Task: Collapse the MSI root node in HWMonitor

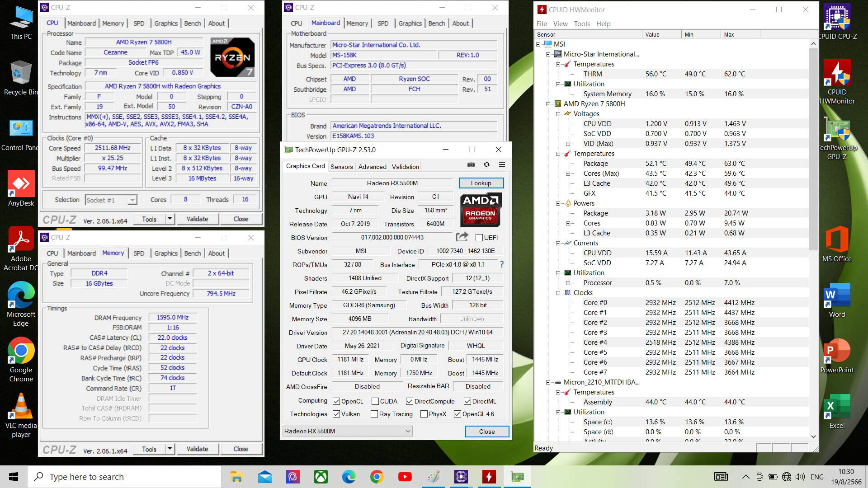Action: coord(538,44)
